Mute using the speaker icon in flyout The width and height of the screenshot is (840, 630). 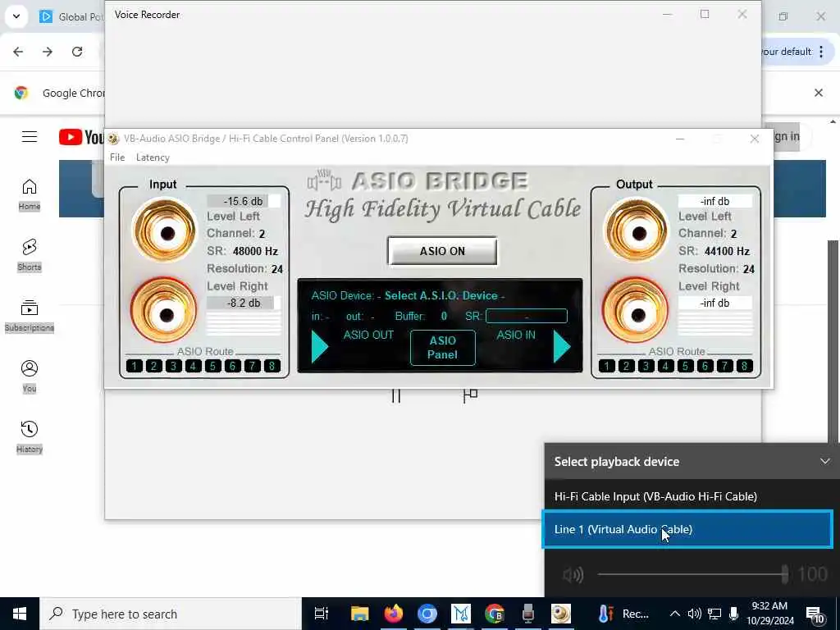tap(573, 575)
